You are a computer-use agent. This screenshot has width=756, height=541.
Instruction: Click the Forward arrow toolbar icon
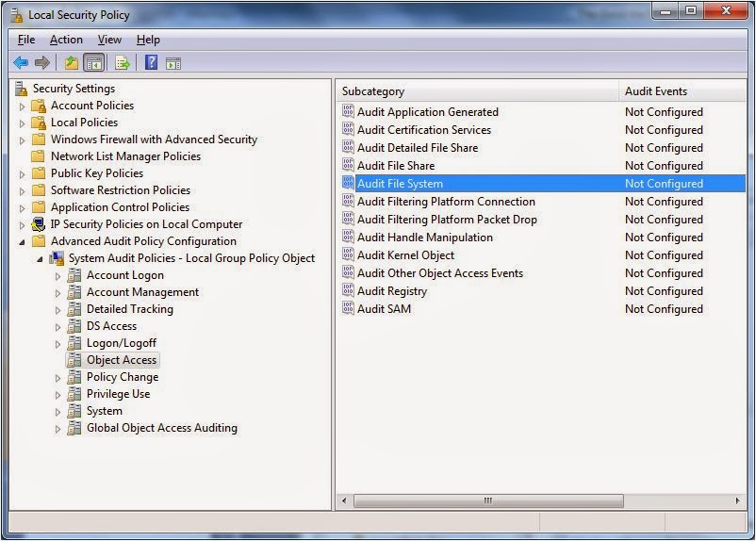42,63
